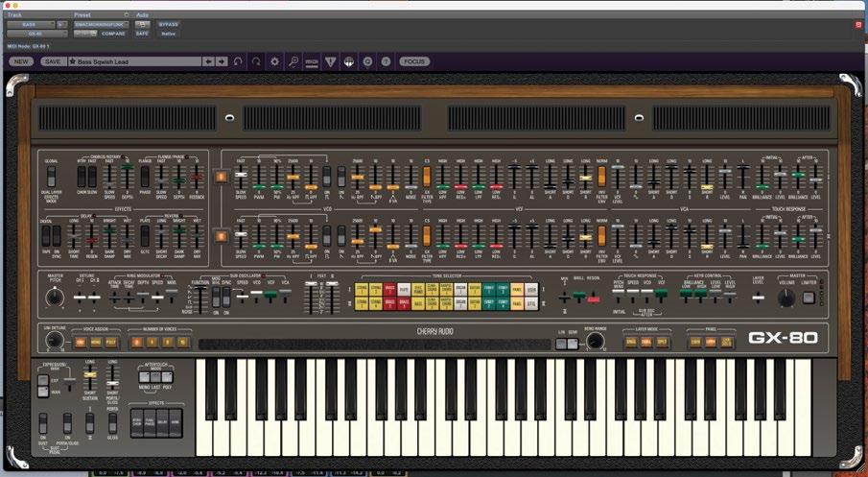Viewport: 868px width, 477px height.
Task: Select UNI voice assign button
Action: pos(82,343)
